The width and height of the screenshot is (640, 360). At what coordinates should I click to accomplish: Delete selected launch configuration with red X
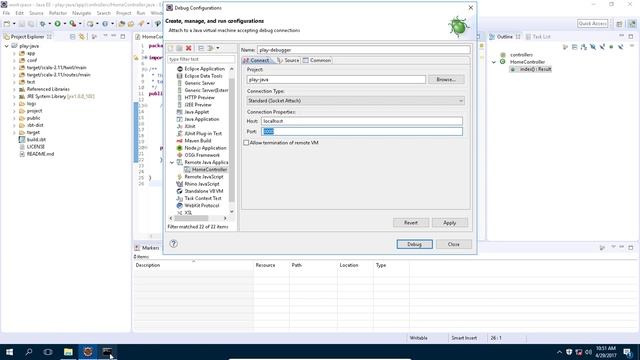click(x=189, y=48)
